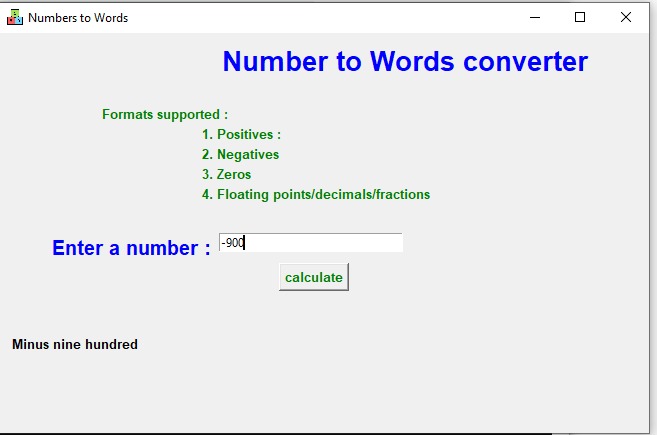Click the 'Numbers to Words' window title

pos(78,18)
